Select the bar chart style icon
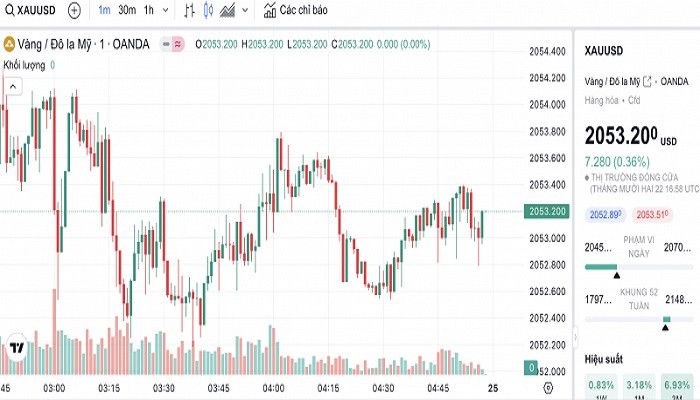This screenshot has width=700, height=400. point(190,11)
